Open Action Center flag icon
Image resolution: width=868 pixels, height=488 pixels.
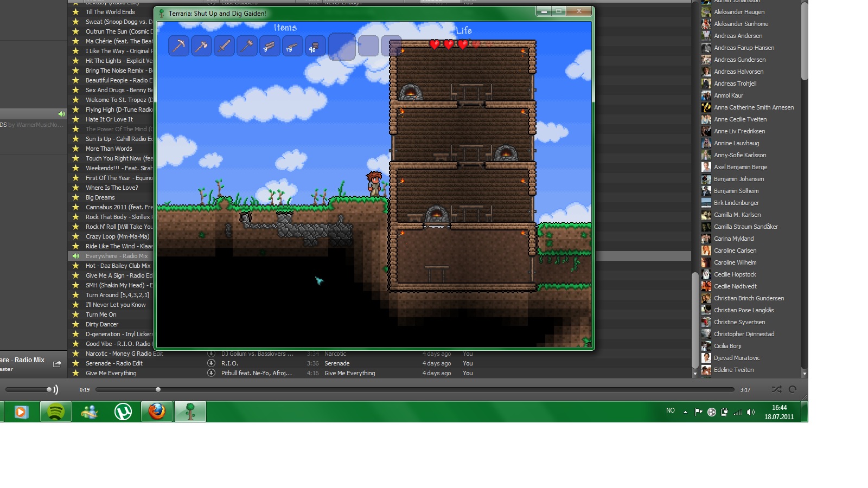(x=698, y=412)
